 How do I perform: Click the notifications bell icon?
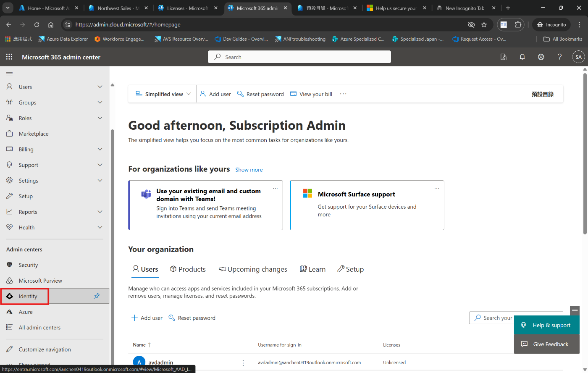click(x=522, y=57)
